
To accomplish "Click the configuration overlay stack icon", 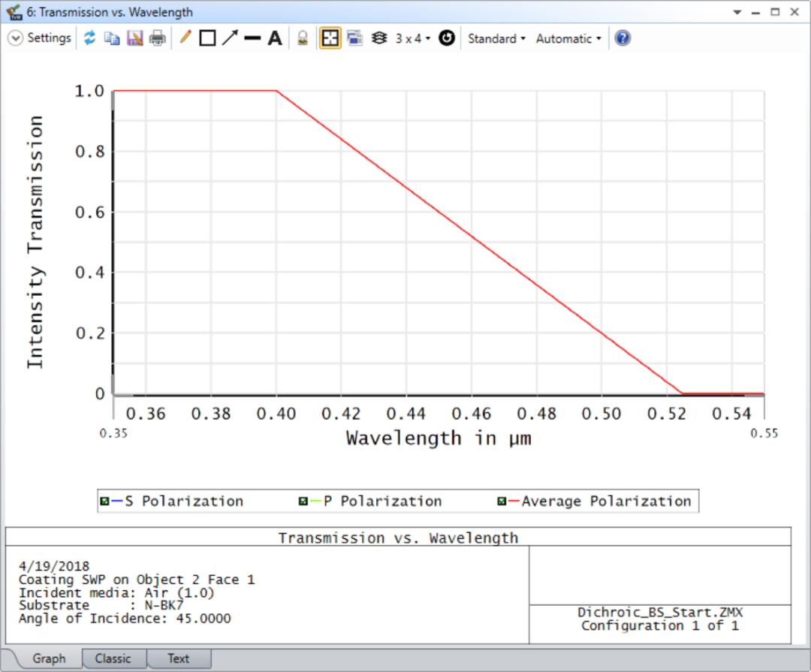I will (379, 38).
